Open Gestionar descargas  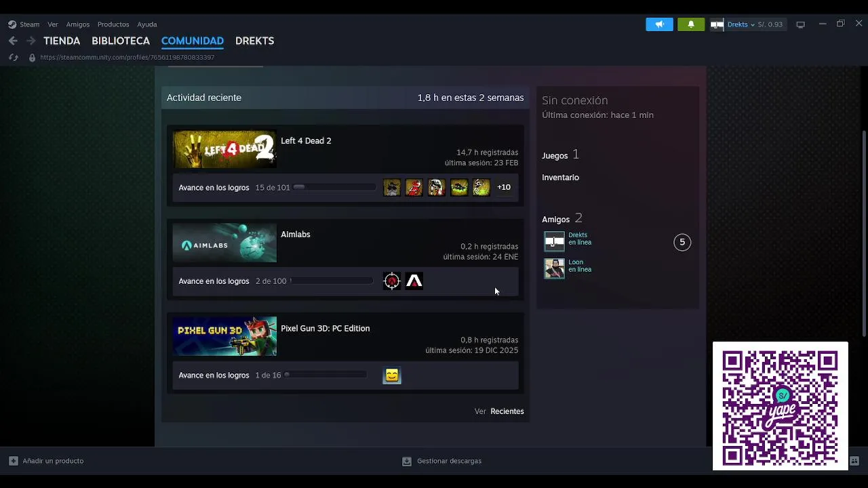point(449,461)
